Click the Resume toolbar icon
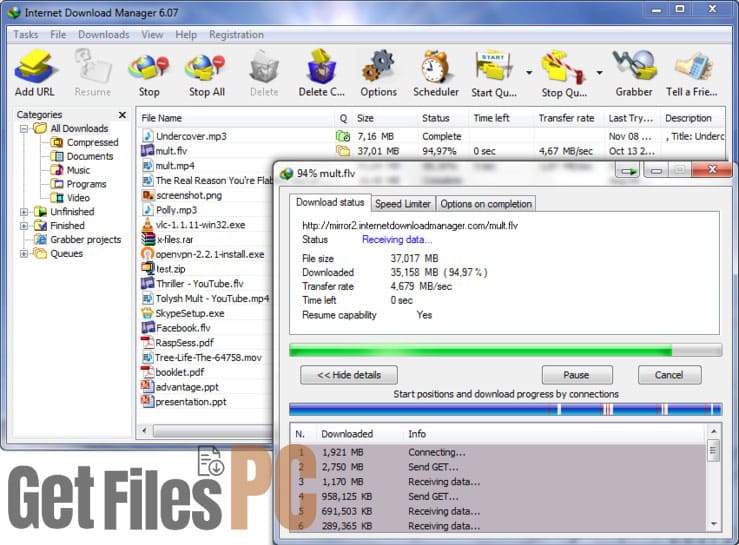This screenshot has width=739, height=545. tap(92, 66)
